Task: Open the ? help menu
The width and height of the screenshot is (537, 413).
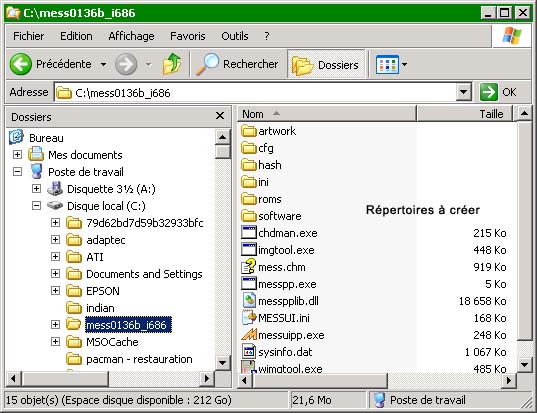Action: pyautogui.click(x=267, y=36)
